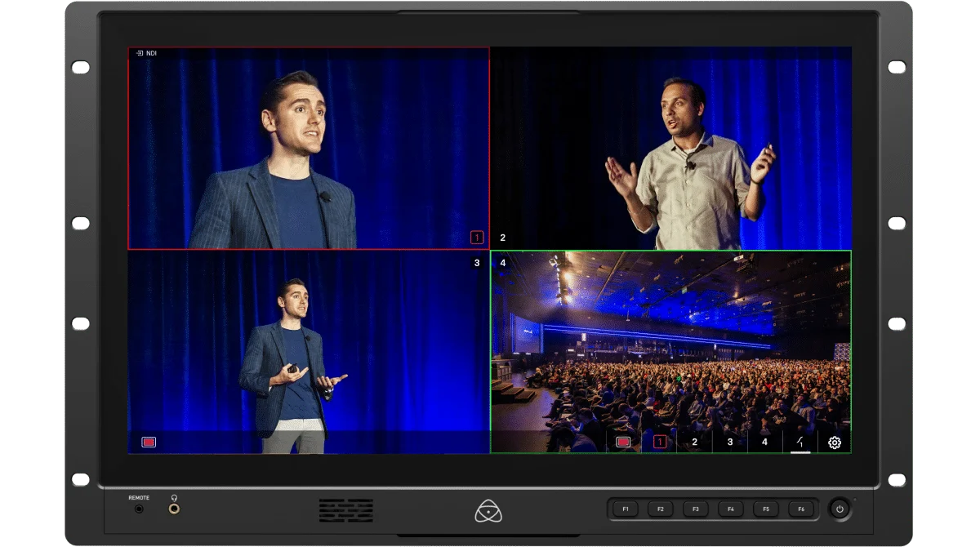Image resolution: width=980 pixels, height=547 pixels.
Task: Click the number 3 label on camera 3 feed
Action: (477, 263)
